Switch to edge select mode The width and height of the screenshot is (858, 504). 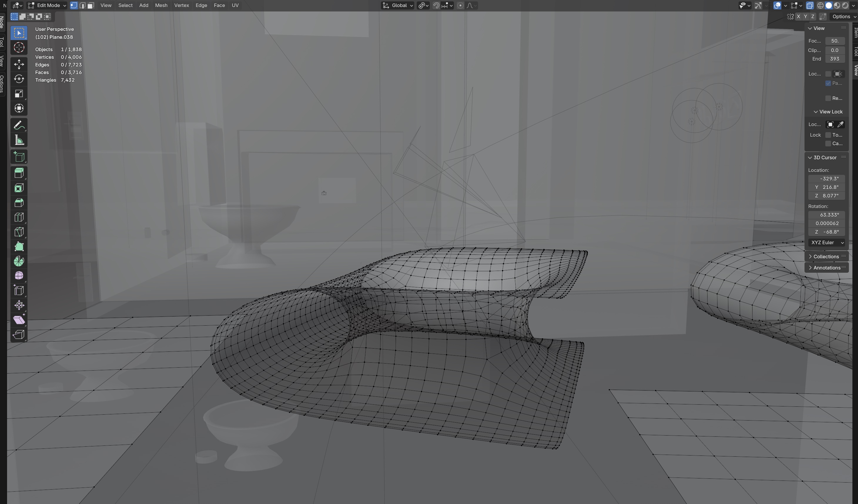click(82, 6)
